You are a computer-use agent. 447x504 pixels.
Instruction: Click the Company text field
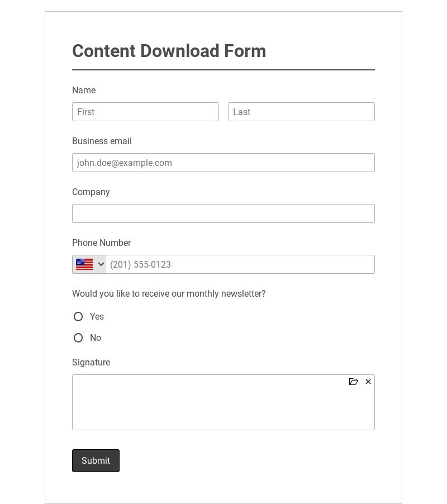point(223,213)
